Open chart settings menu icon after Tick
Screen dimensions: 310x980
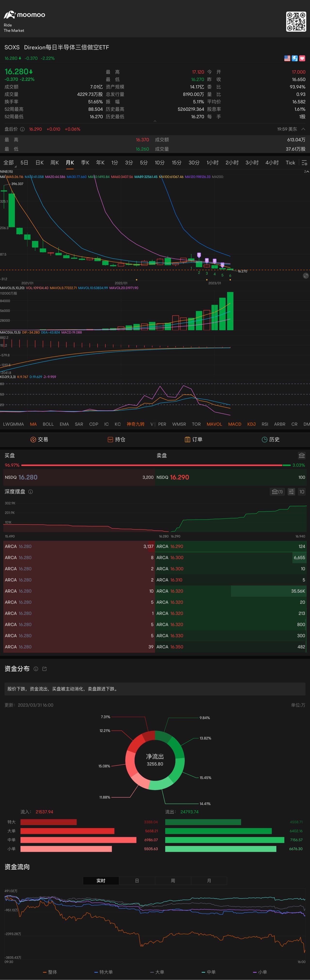304,163
